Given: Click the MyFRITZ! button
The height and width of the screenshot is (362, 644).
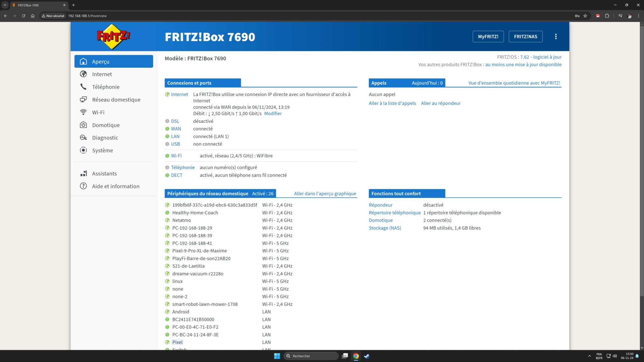Looking at the screenshot, I should tap(488, 36).
